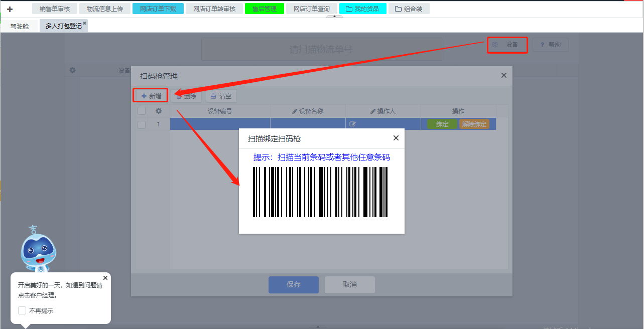Select the 多人打包登记 tab
644x329 pixels.
pyautogui.click(x=63, y=26)
